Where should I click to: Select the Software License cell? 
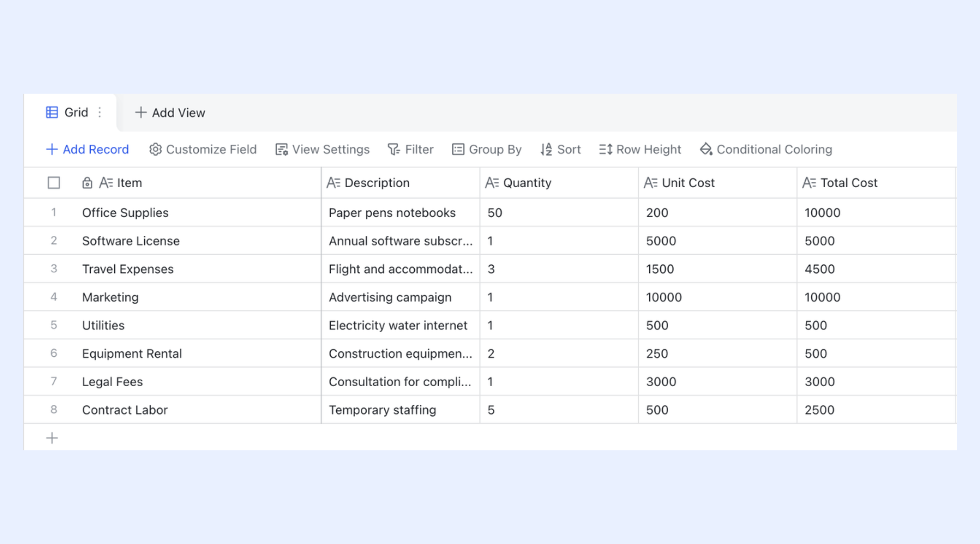tap(200, 241)
